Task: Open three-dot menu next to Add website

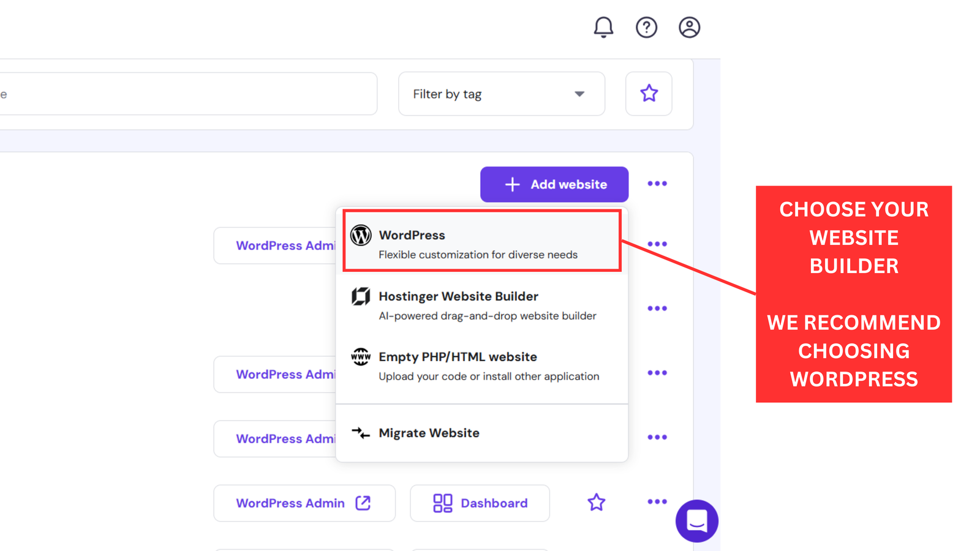Action: pyautogui.click(x=657, y=184)
